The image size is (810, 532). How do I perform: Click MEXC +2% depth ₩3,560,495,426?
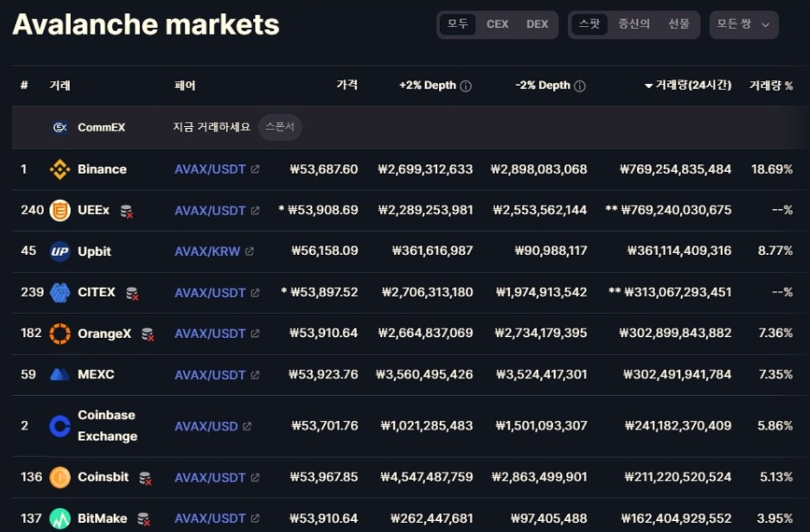424,374
